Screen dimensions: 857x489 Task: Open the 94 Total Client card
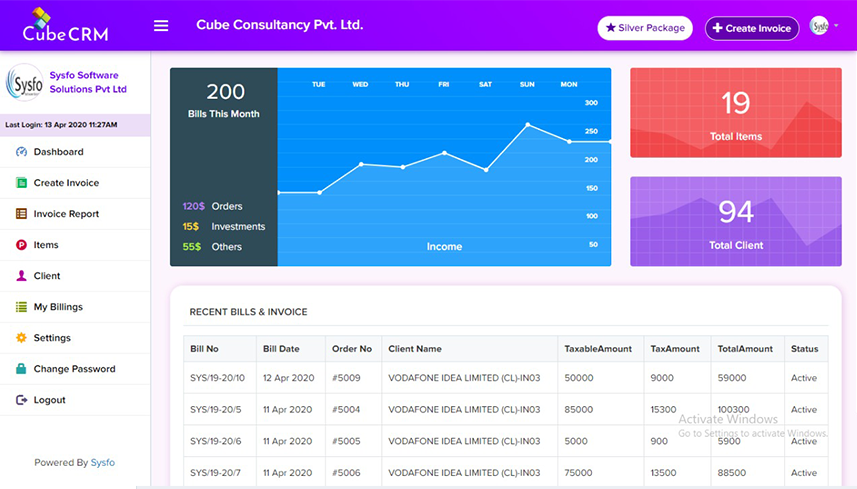pos(736,221)
